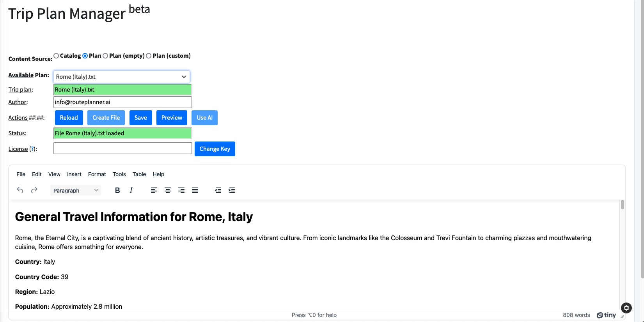Screen dimensions: 644x322
Task: Redo the last undone change
Action: coord(34,190)
